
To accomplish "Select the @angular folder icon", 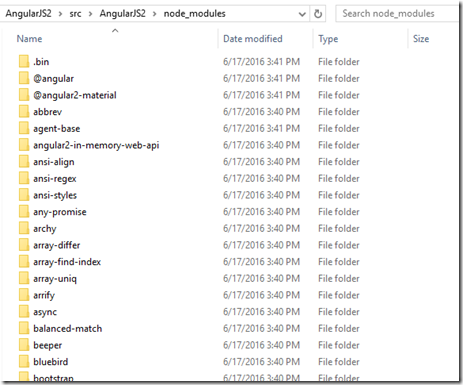I will (x=24, y=78).
